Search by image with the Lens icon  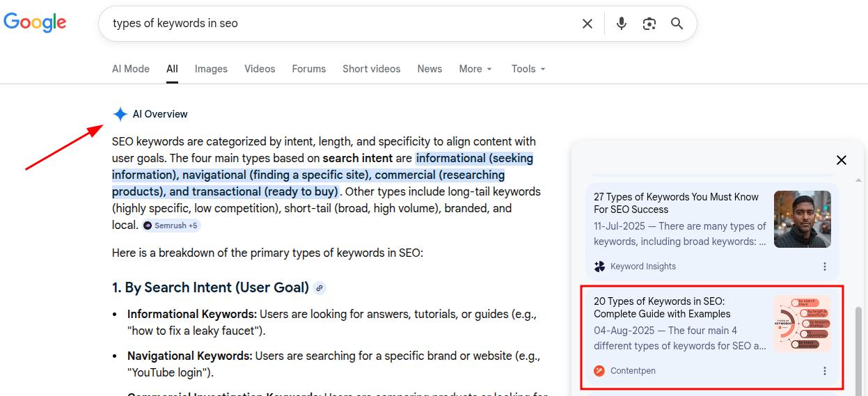point(649,24)
